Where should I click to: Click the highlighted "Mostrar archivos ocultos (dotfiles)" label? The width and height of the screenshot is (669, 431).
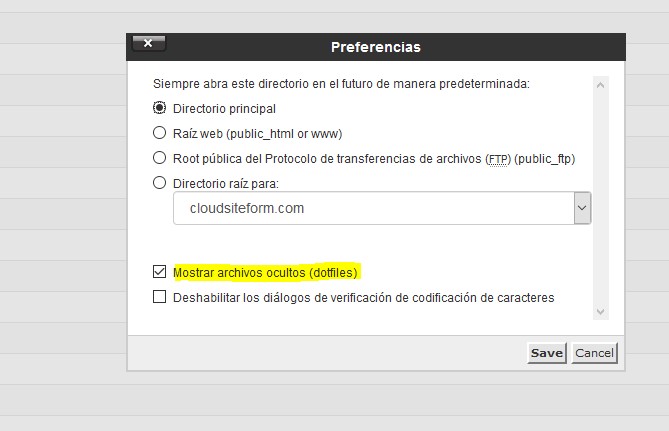pyautogui.click(x=266, y=271)
